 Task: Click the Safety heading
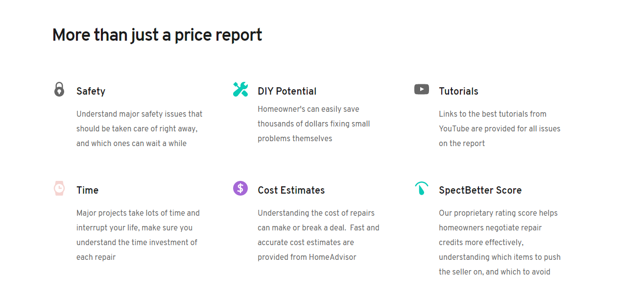point(91,91)
